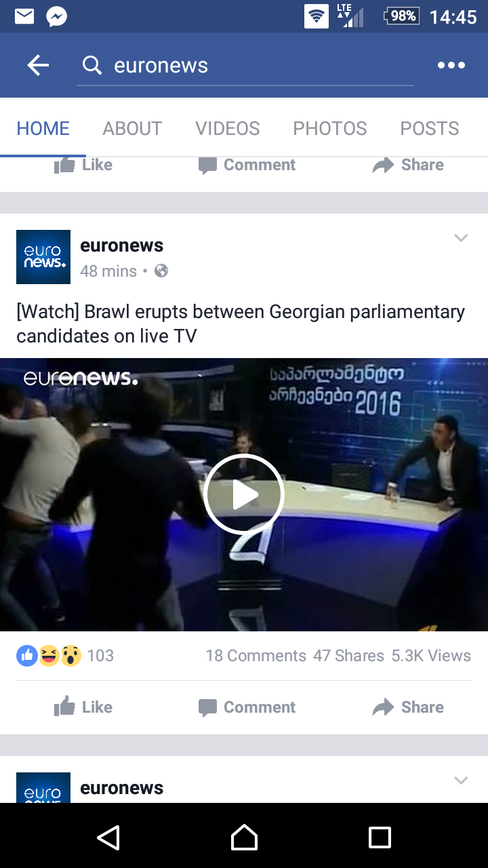
Task: Open euronews profile logo on brawl post
Action: tap(43, 257)
